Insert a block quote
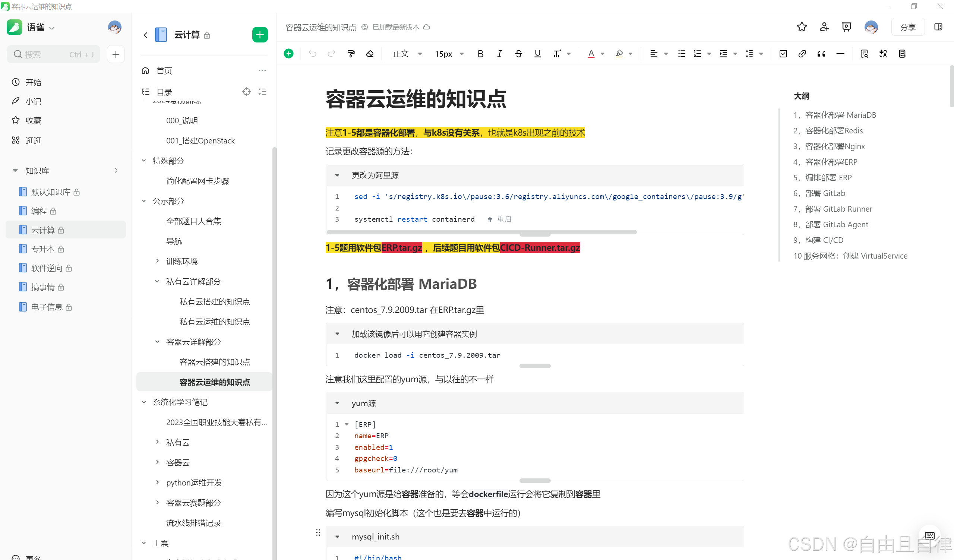The image size is (954, 560). [821, 54]
